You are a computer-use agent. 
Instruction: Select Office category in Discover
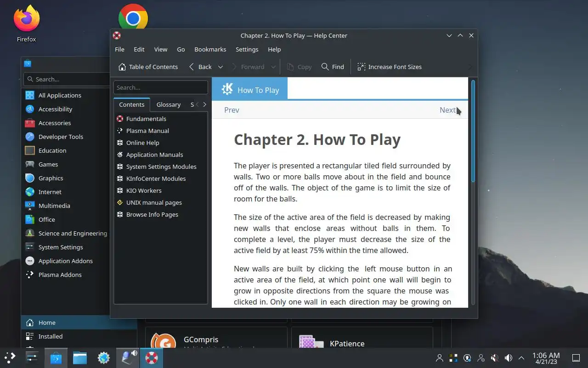46,219
